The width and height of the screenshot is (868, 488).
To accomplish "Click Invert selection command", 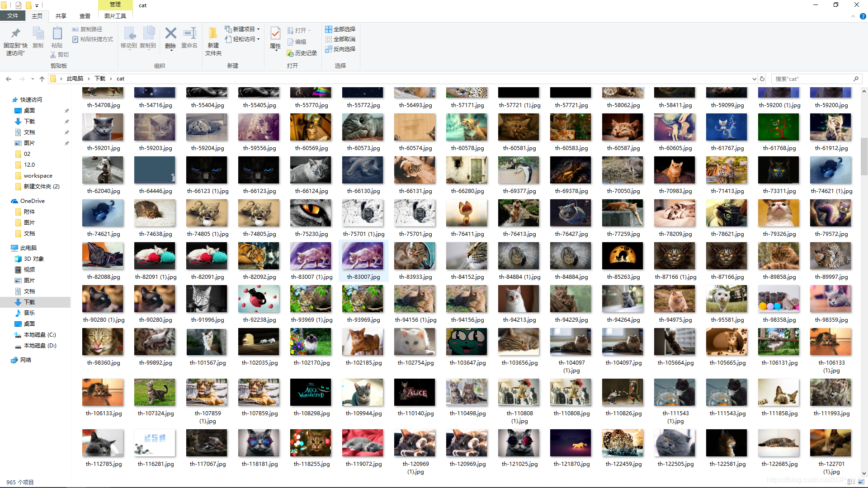I will 340,49.
